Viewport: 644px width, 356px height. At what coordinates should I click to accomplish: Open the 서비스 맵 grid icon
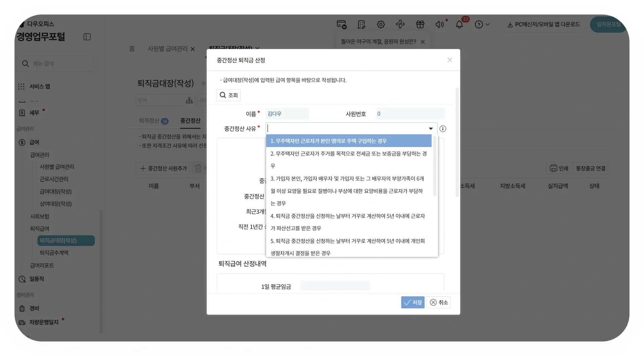[x=21, y=87]
